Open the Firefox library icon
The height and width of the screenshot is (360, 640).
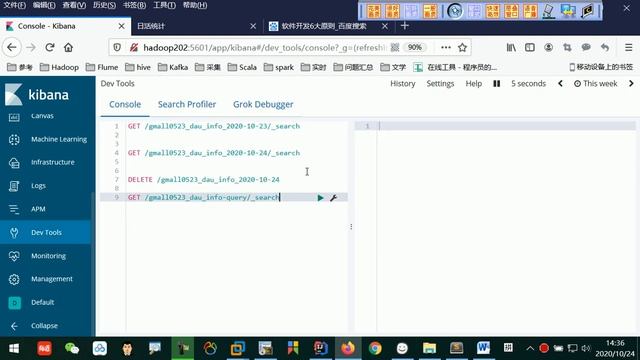[511, 48]
